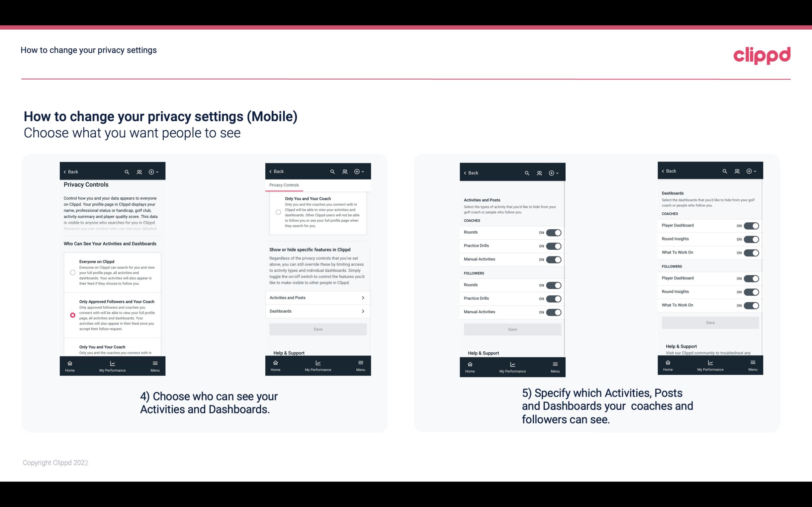Select Only Approved Followers radio button
The image size is (812, 507).
(72, 315)
